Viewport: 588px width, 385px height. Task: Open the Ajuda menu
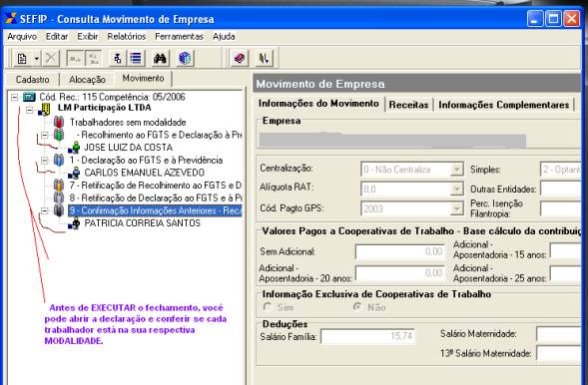224,36
